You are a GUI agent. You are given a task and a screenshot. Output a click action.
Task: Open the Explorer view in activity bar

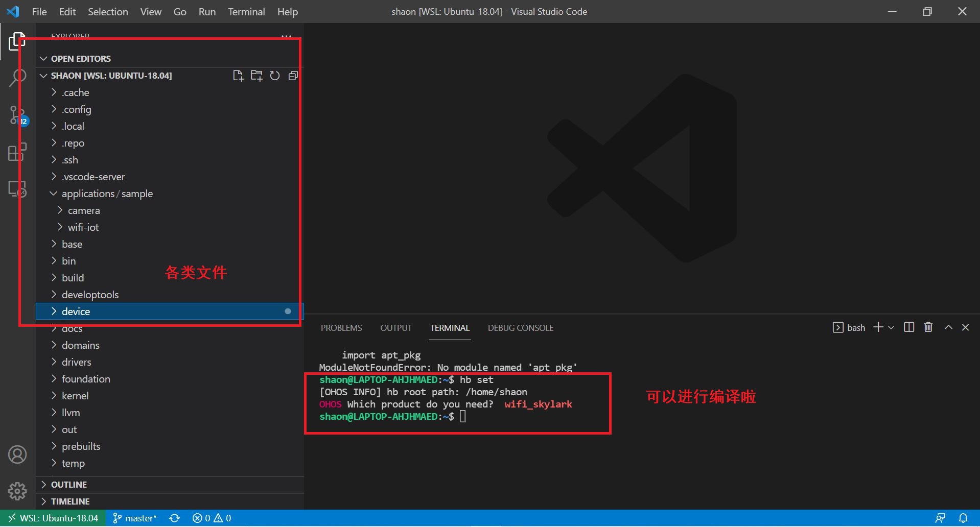click(x=17, y=42)
